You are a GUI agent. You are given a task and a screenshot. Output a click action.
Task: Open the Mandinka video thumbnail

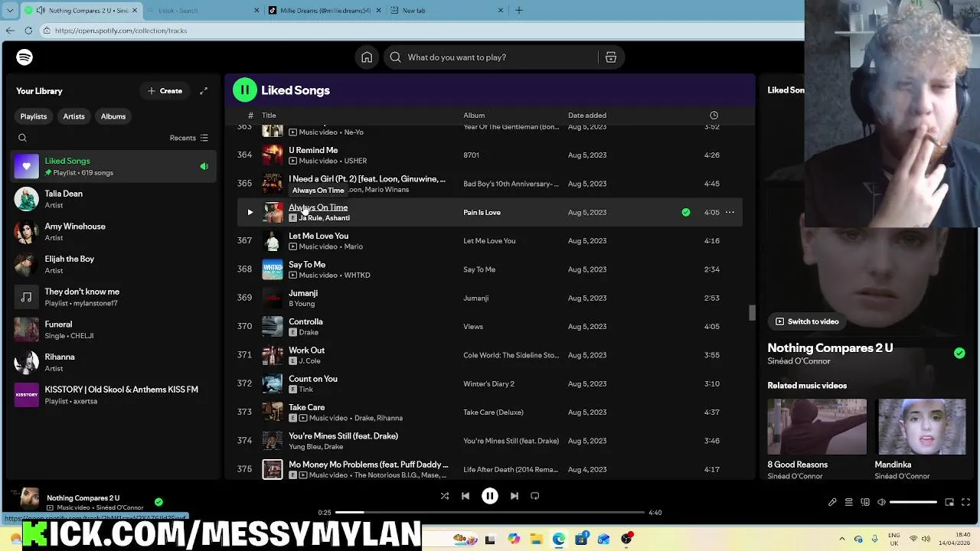tap(920, 427)
